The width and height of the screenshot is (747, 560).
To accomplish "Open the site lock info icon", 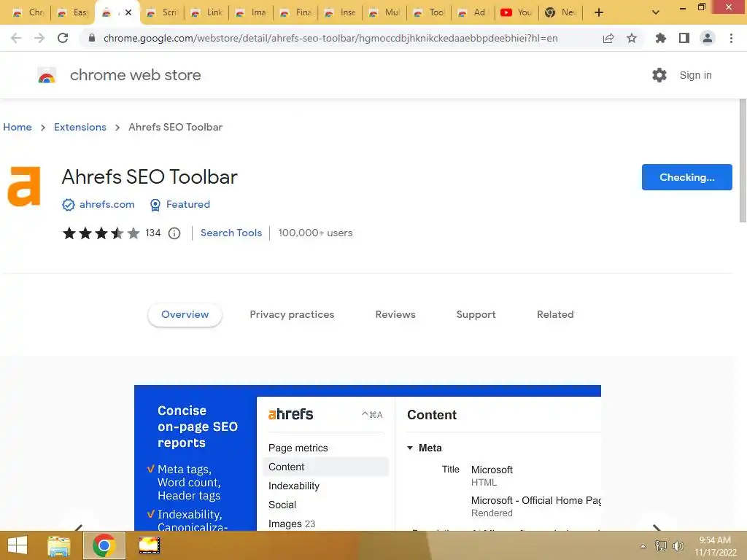I will [92, 38].
